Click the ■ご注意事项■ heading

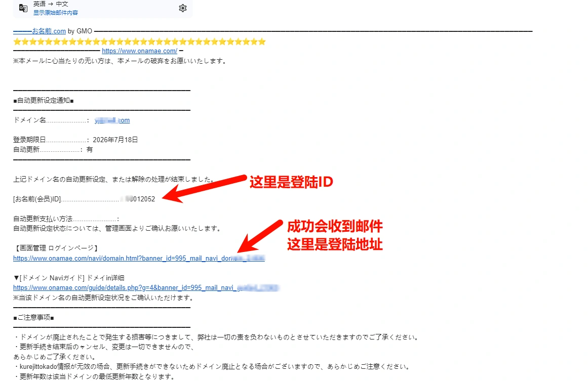tap(34, 318)
